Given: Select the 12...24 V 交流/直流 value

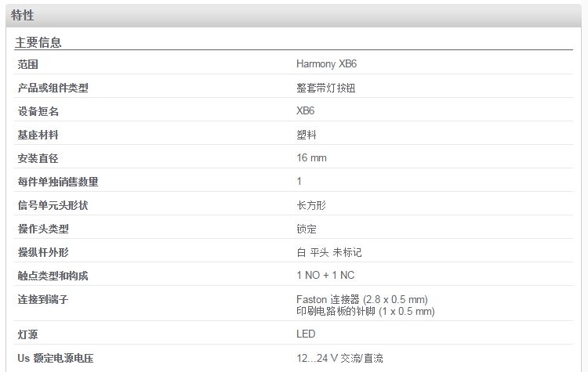Looking at the screenshot, I should pyautogui.click(x=339, y=358).
